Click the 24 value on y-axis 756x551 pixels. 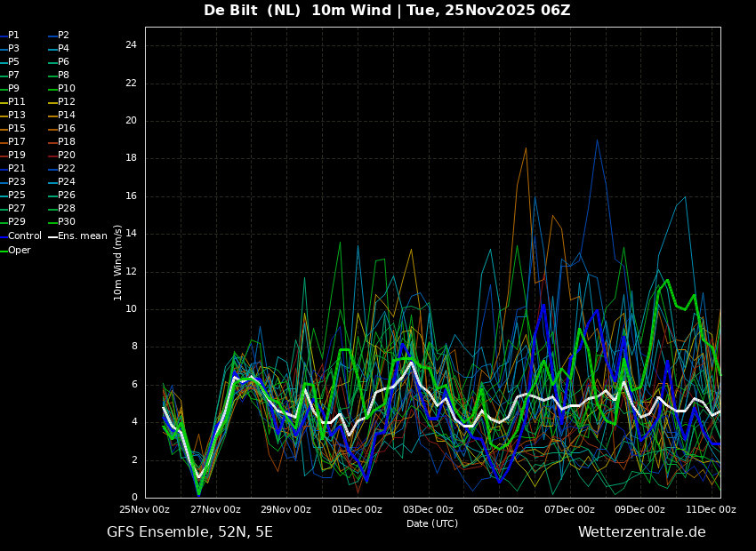(x=131, y=45)
